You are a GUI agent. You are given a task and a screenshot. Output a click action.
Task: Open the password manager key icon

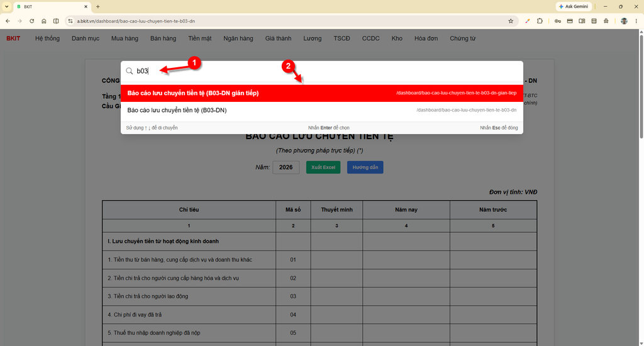click(x=558, y=21)
